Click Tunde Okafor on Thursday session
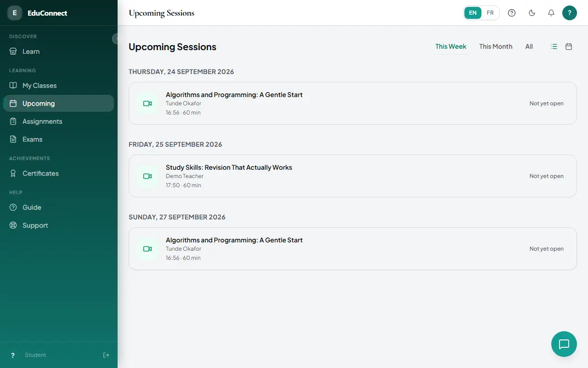588x368 pixels. [x=184, y=103]
